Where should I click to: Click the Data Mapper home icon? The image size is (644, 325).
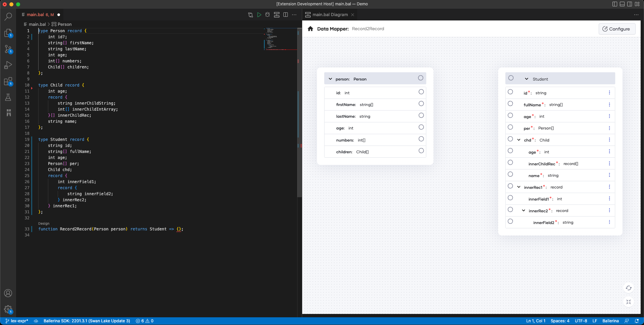(311, 29)
